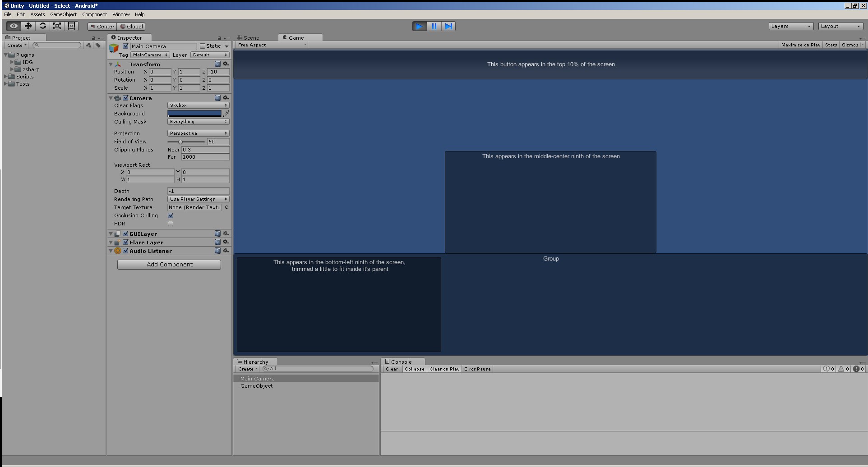Image resolution: width=868 pixels, height=467 pixels.
Task: Click the Add Component button
Action: click(x=169, y=264)
